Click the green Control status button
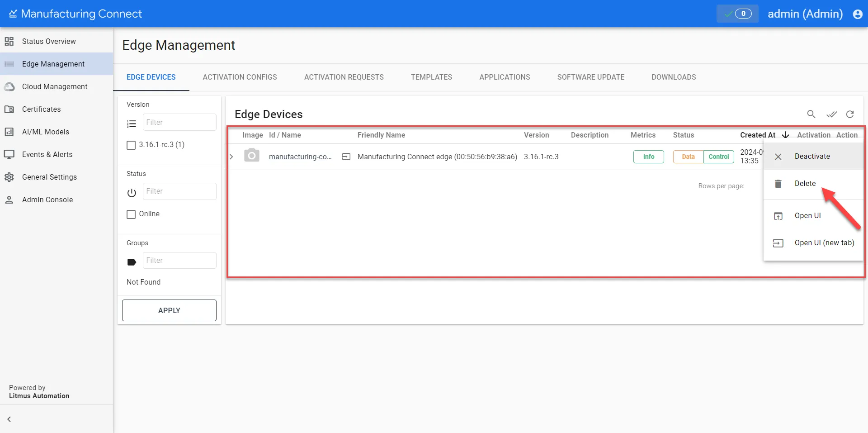This screenshot has height=433, width=868. pos(719,157)
